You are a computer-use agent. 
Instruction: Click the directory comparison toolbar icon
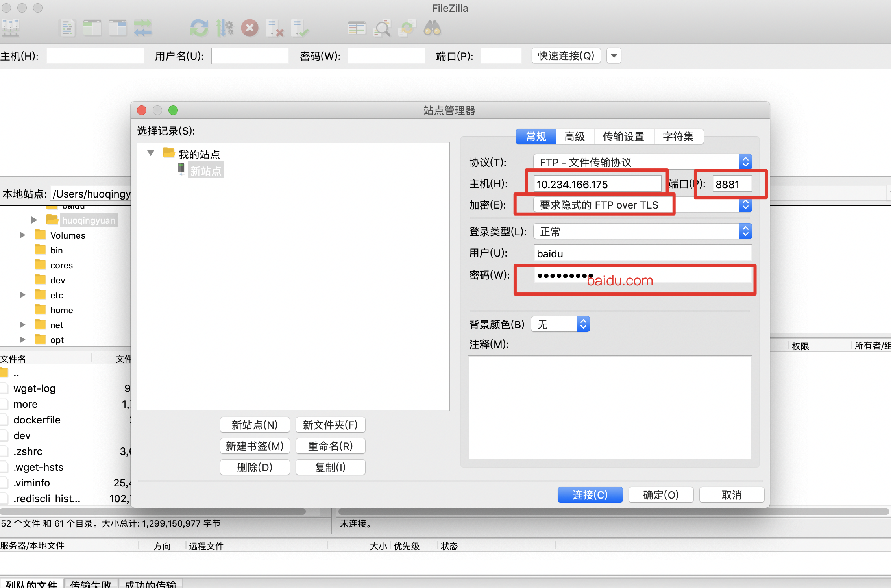click(x=382, y=28)
